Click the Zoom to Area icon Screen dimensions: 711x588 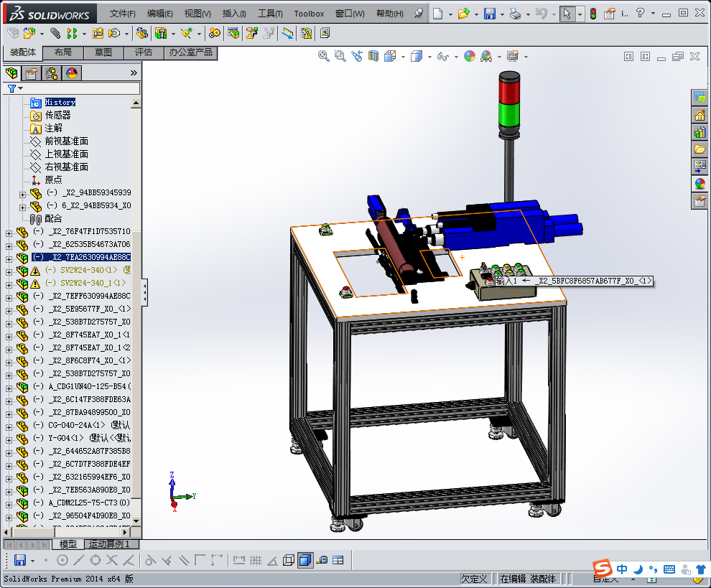click(x=340, y=56)
